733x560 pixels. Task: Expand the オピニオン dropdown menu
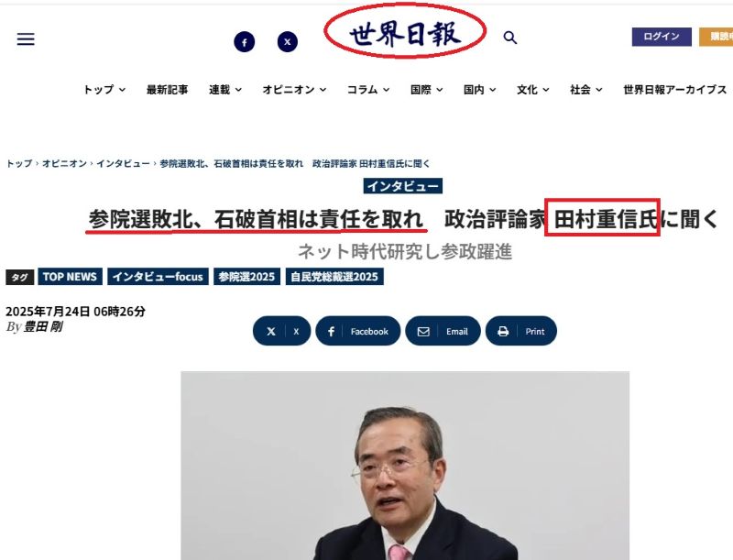click(x=294, y=89)
